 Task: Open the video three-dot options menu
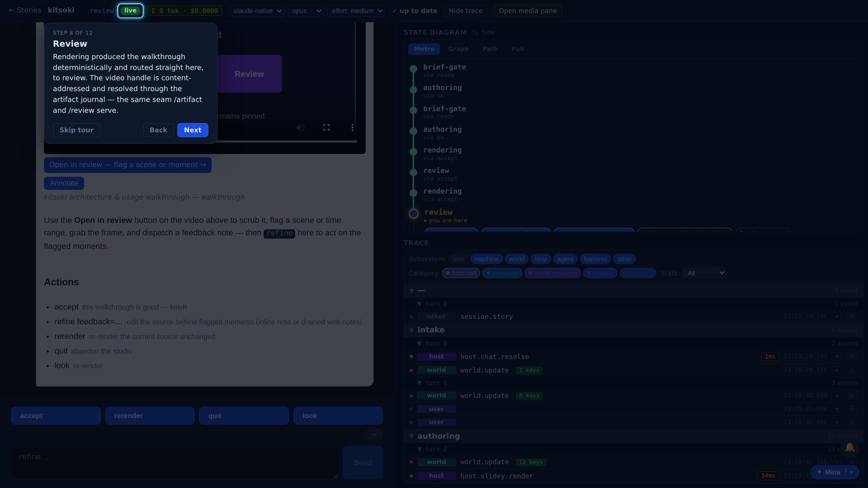click(x=352, y=127)
